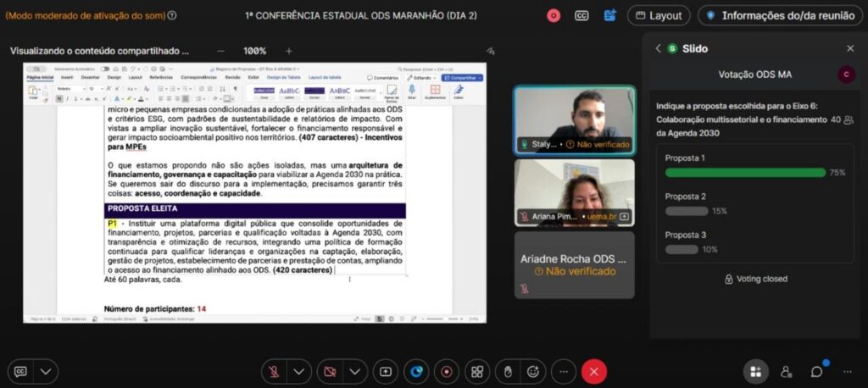Zoom in shared content with plus
This screenshot has height=388, width=868.
click(288, 51)
